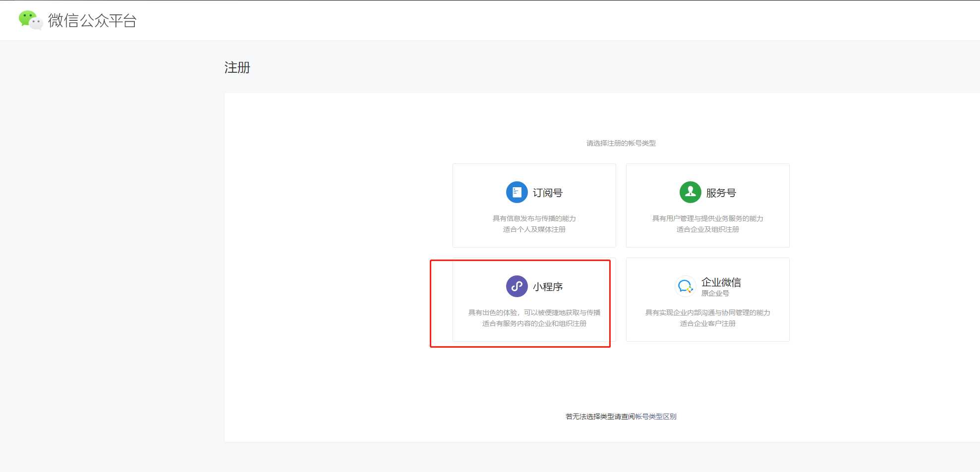Click the 微信公众平台 header title

92,20
